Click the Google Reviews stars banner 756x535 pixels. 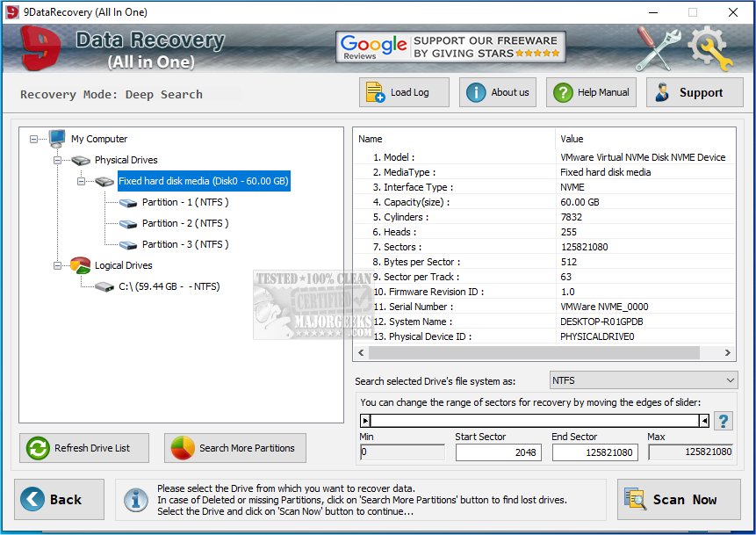click(x=450, y=47)
